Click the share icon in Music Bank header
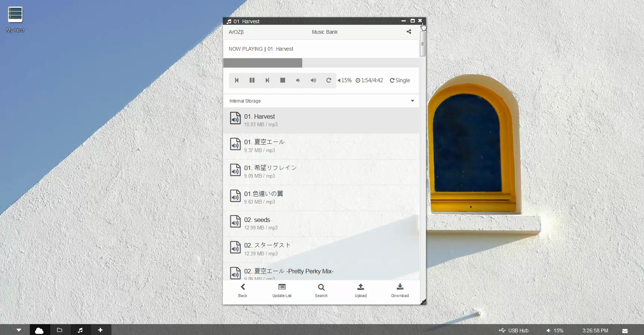This screenshot has width=644, height=335. coord(409,32)
